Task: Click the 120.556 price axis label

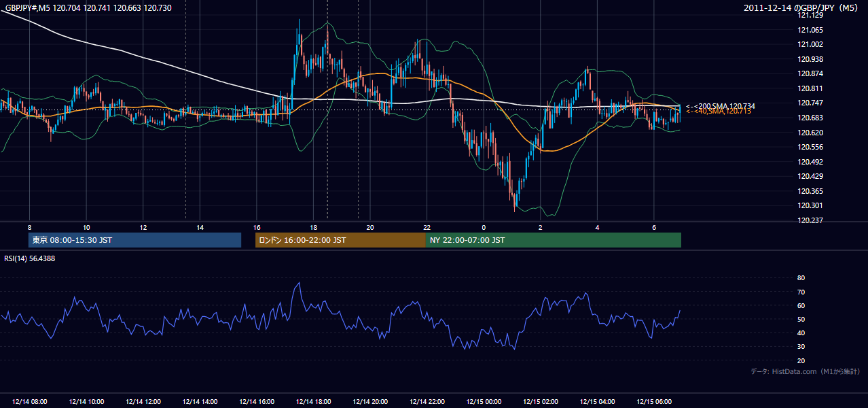Action: click(810, 147)
